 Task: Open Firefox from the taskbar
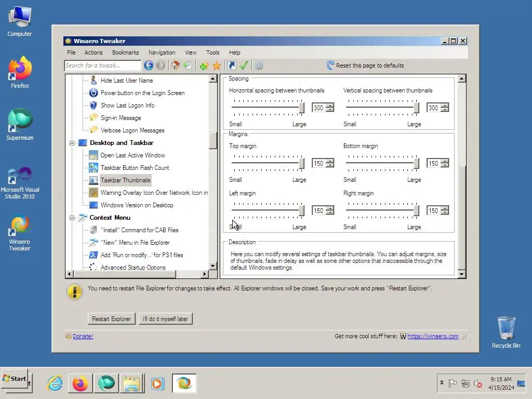80,383
